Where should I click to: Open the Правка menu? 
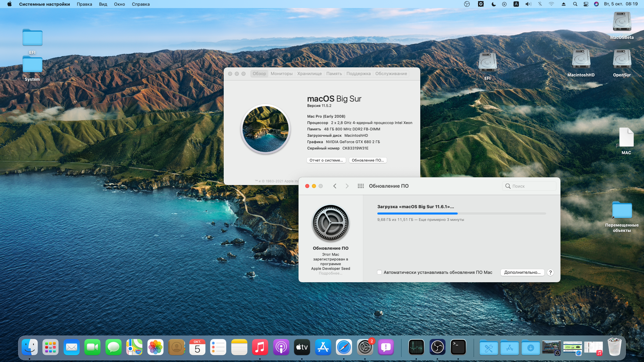[84, 4]
